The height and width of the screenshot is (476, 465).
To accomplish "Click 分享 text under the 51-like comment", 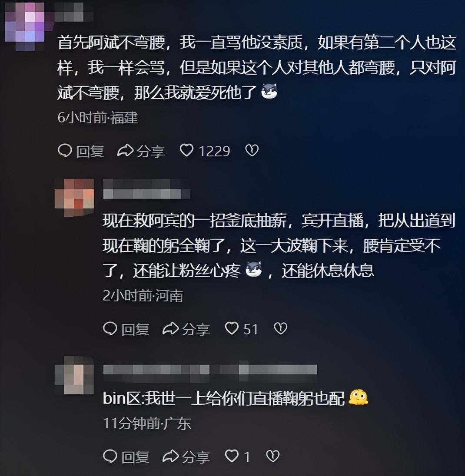I will point(196,329).
